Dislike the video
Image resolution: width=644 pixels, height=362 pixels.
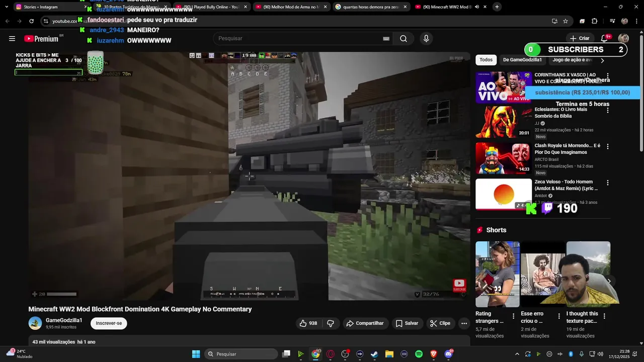pos(331,323)
